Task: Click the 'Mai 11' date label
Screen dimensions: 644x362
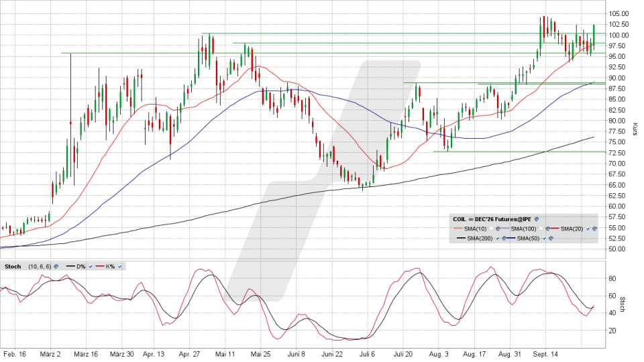Action: (x=225, y=354)
